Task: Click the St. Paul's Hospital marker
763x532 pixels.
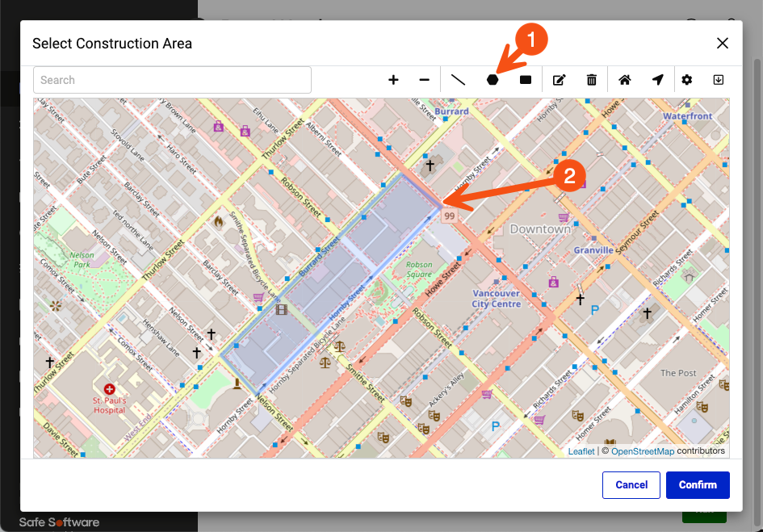Action: point(110,389)
